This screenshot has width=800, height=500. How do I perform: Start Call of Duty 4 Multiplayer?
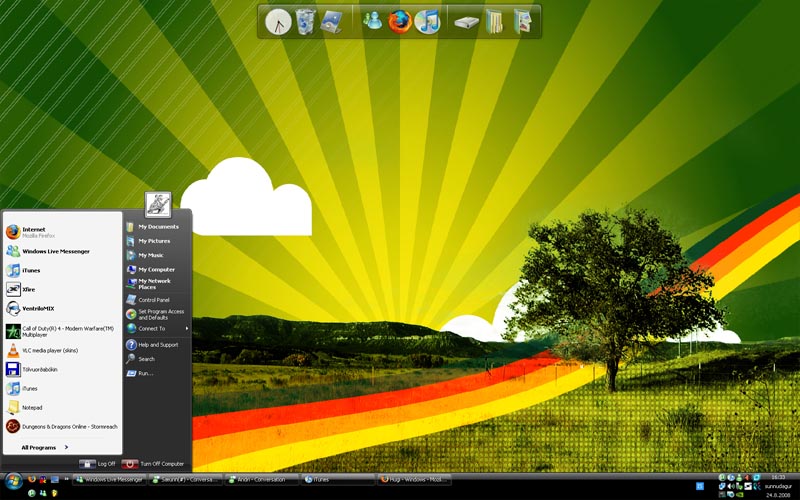[x=62, y=332]
